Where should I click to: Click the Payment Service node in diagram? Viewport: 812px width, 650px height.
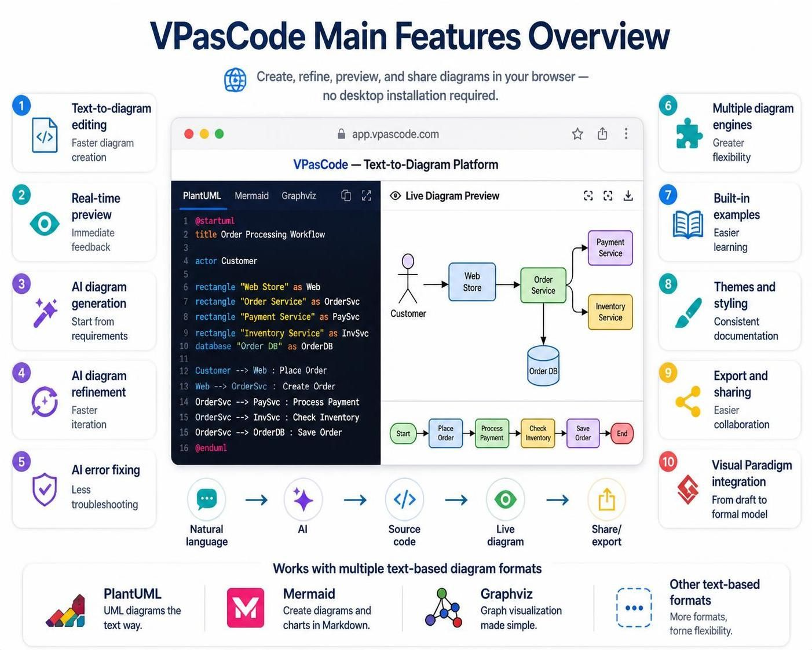tap(610, 248)
